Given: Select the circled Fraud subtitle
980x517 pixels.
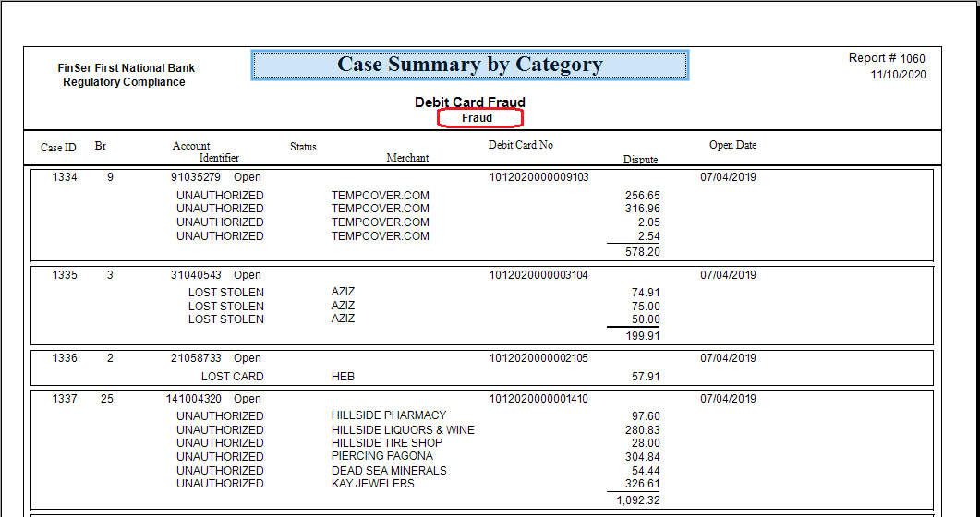Looking at the screenshot, I should point(478,118).
